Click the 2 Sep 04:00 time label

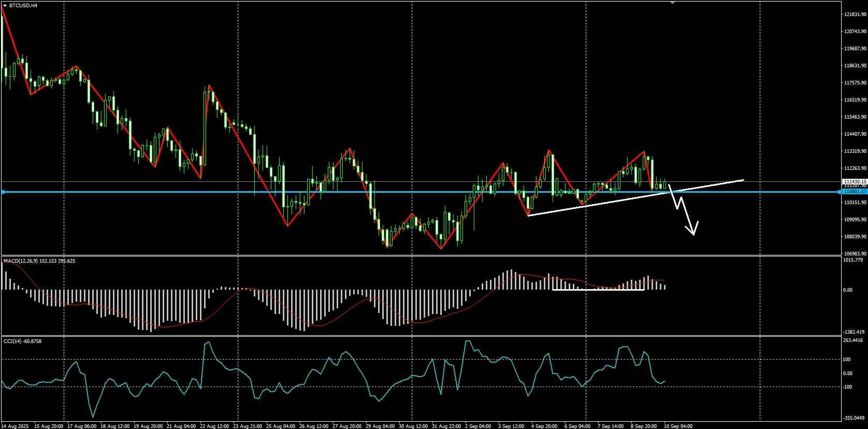(x=478, y=426)
